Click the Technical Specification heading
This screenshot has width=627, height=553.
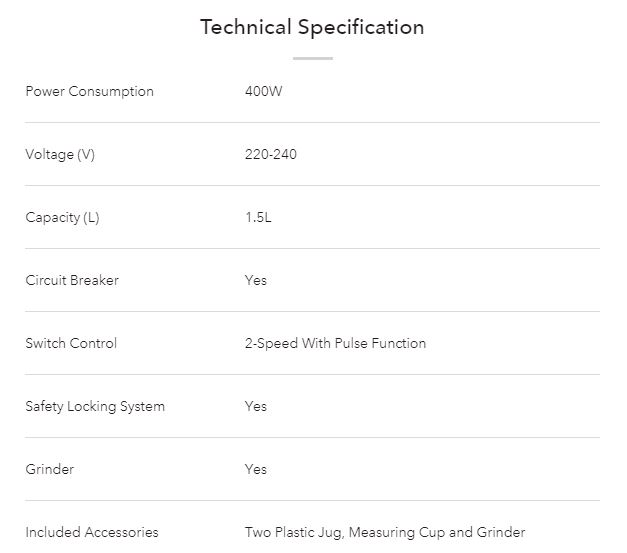tap(312, 27)
